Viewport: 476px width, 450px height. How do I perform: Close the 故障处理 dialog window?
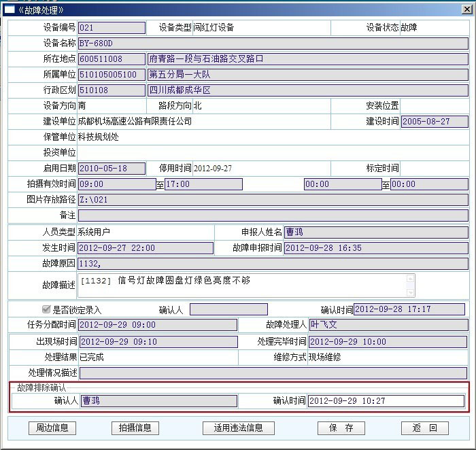click(467, 10)
